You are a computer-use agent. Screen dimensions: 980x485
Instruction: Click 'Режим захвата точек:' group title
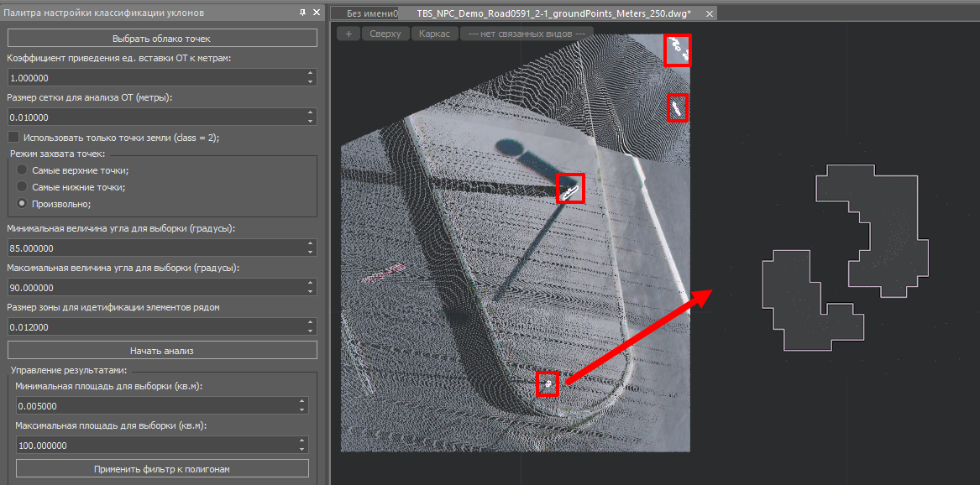coord(57,153)
